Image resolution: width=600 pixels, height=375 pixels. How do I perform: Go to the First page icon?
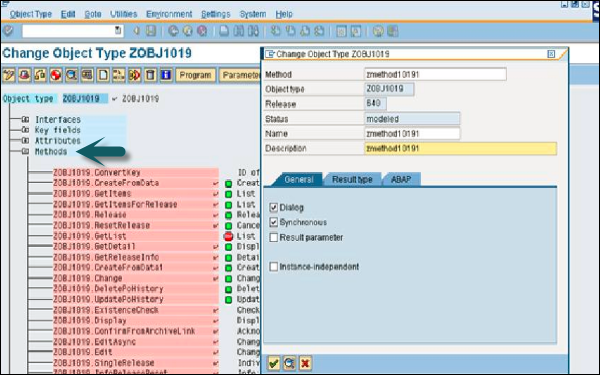(x=275, y=31)
